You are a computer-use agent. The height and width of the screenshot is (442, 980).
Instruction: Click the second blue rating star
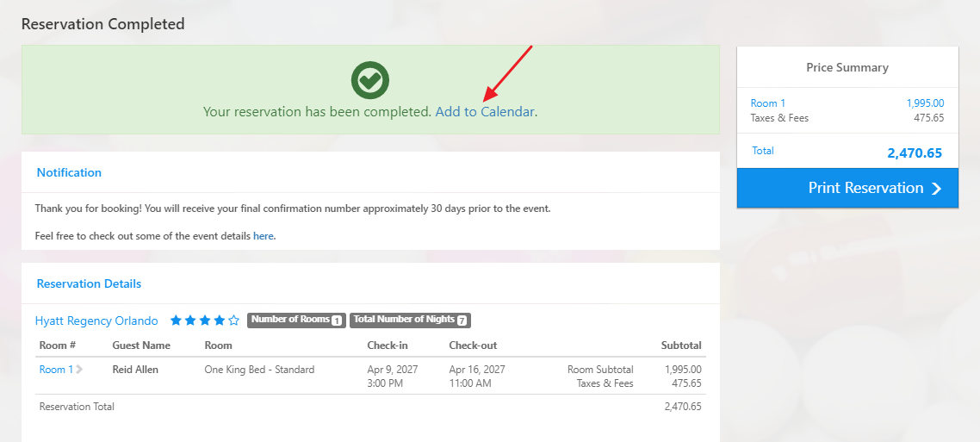pyautogui.click(x=190, y=321)
